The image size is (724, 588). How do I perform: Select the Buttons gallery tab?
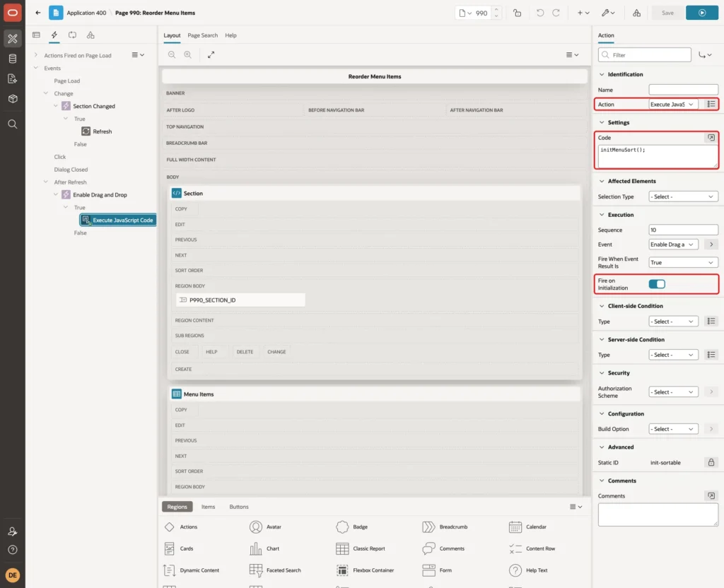pos(239,507)
